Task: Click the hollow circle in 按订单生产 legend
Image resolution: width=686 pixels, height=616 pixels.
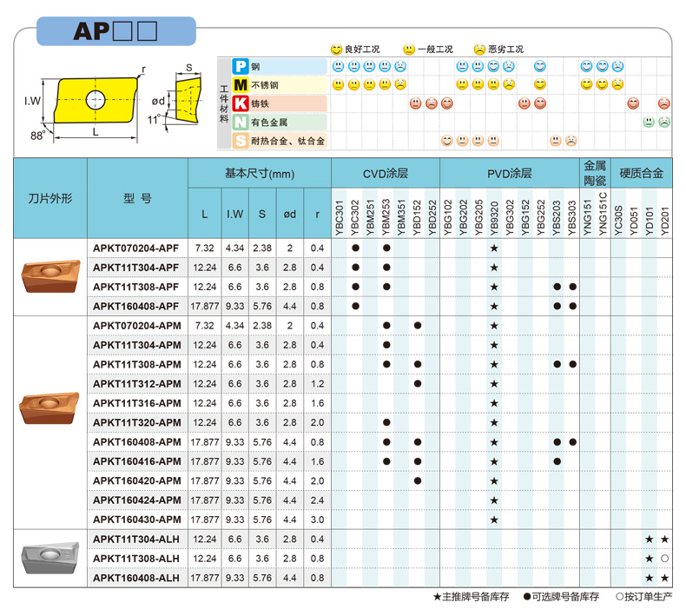Action: coord(619,597)
